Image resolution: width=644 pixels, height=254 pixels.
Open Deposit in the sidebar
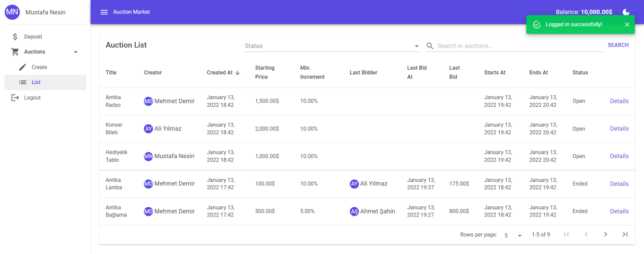[x=45, y=37]
